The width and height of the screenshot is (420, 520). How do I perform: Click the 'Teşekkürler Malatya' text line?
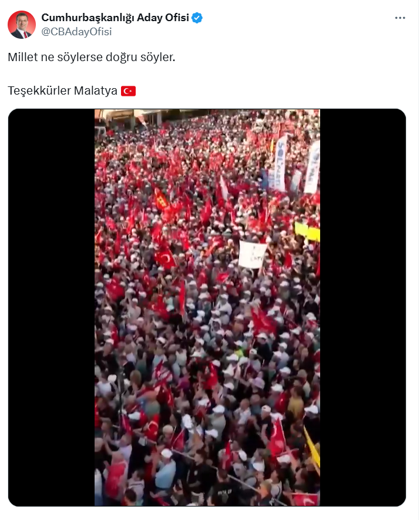click(63, 90)
